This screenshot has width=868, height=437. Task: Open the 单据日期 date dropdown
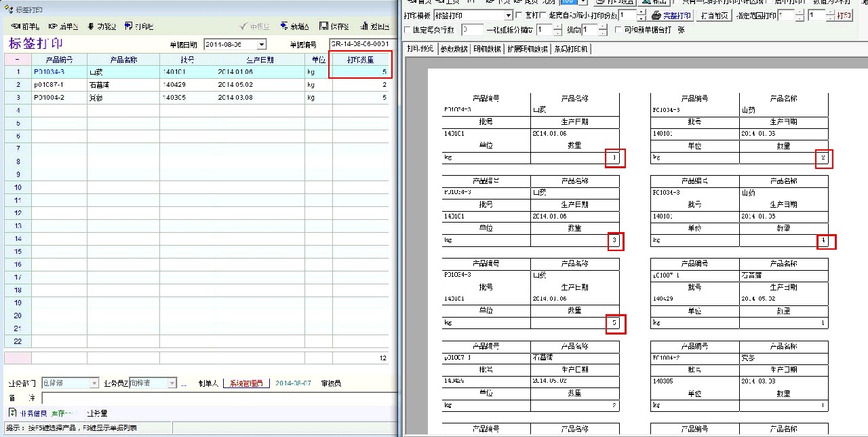click(262, 45)
